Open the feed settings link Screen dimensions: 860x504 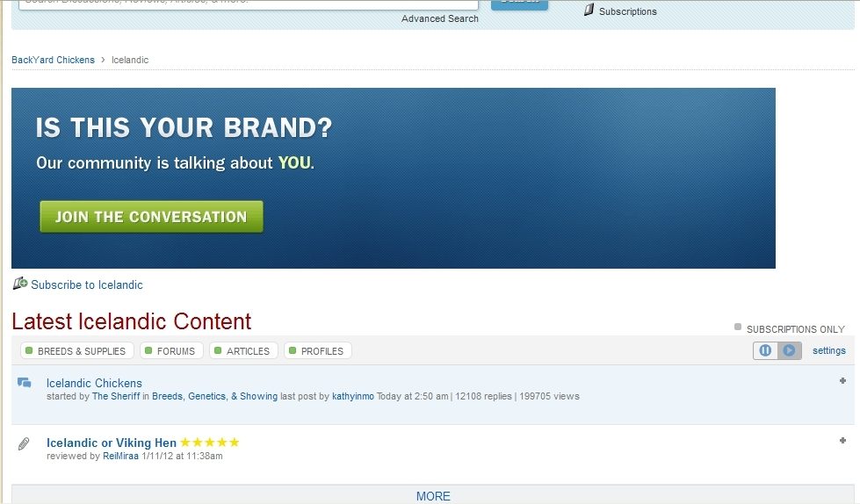click(x=828, y=350)
